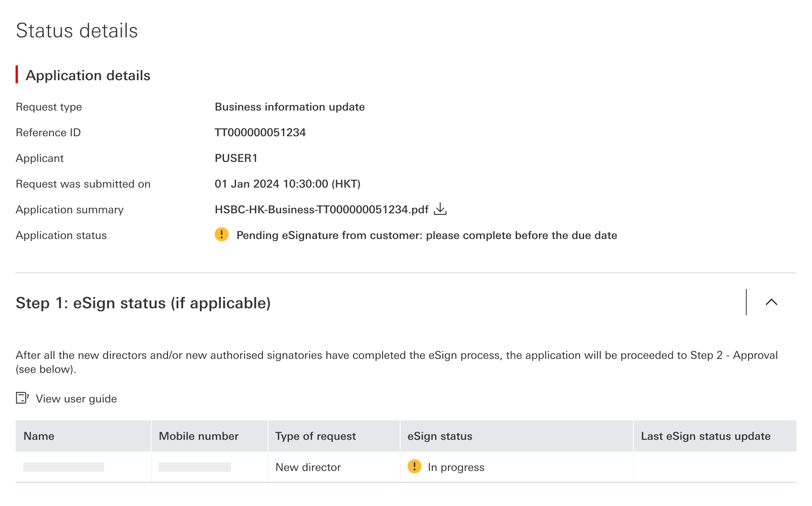Click the In progress status text
The height and width of the screenshot is (506, 812).
point(455,466)
